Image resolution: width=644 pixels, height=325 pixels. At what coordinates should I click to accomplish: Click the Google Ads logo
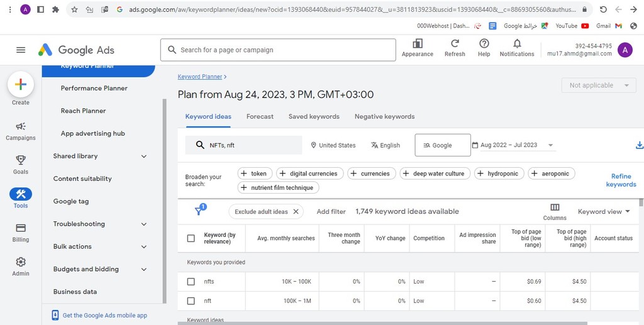[x=76, y=50]
